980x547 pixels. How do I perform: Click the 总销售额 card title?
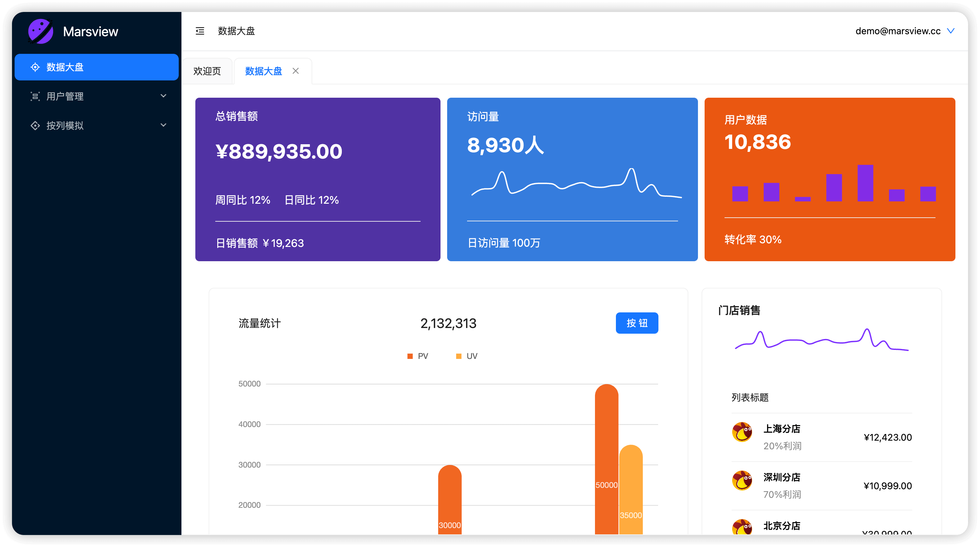236,116
